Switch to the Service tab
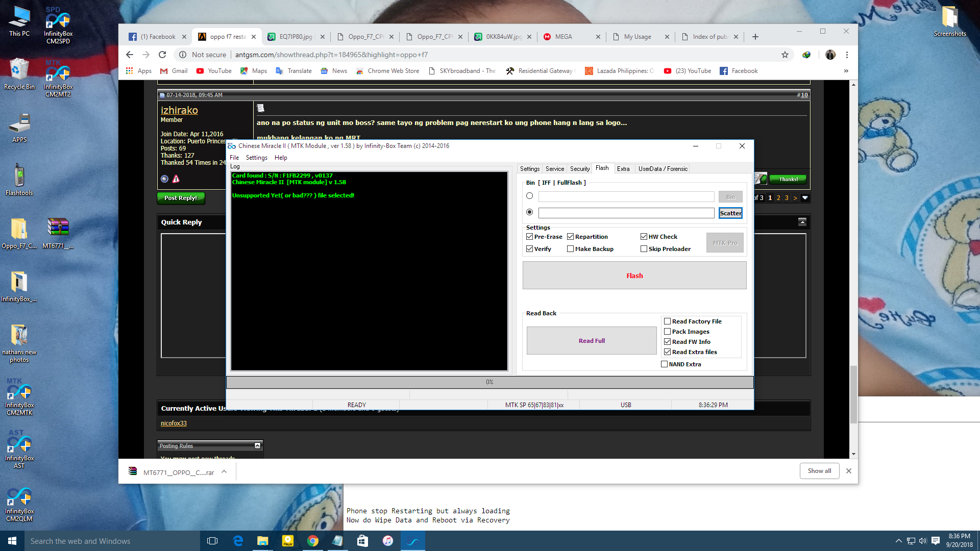 tap(555, 169)
